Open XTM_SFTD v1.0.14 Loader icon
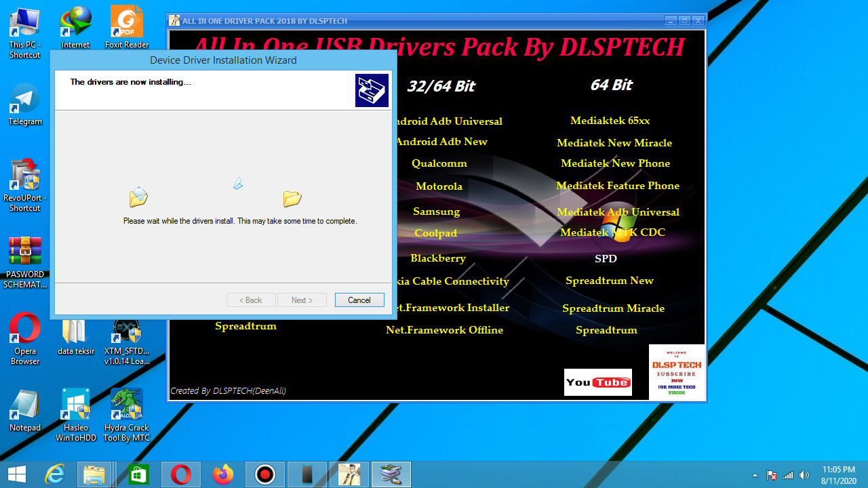Screen dimensions: 868x488 coord(127,342)
